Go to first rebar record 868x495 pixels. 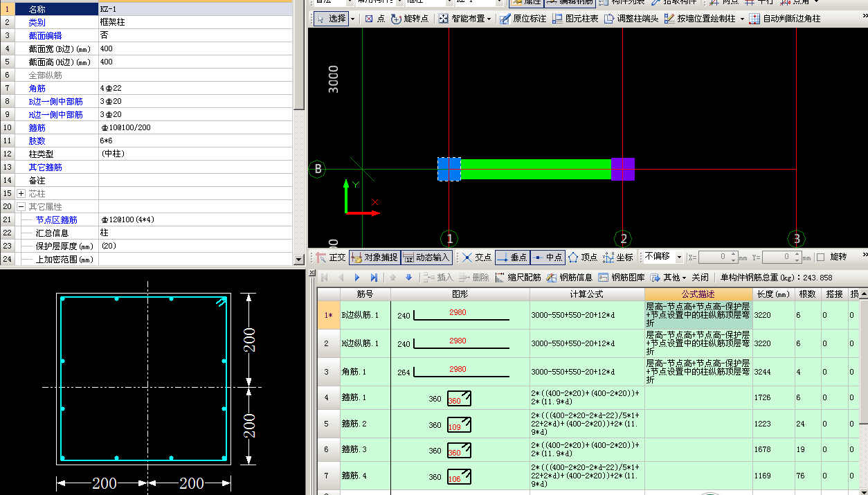324,277
